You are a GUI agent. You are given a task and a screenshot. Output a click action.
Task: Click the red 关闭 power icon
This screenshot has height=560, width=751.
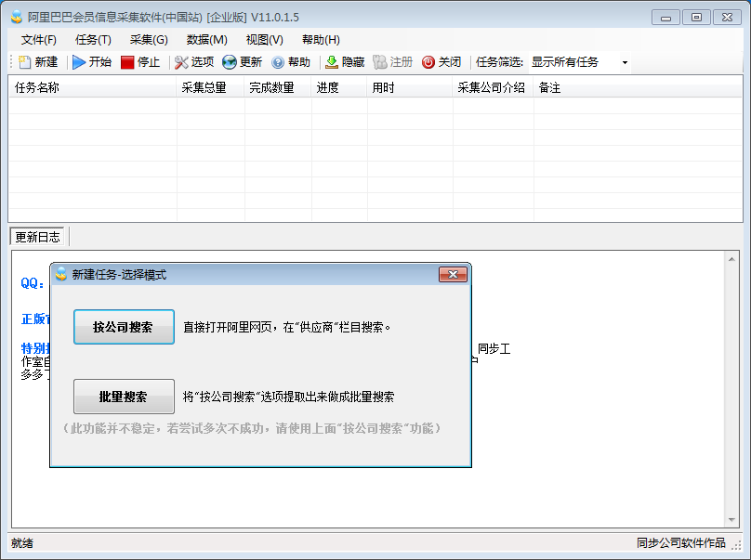(428, 62)
